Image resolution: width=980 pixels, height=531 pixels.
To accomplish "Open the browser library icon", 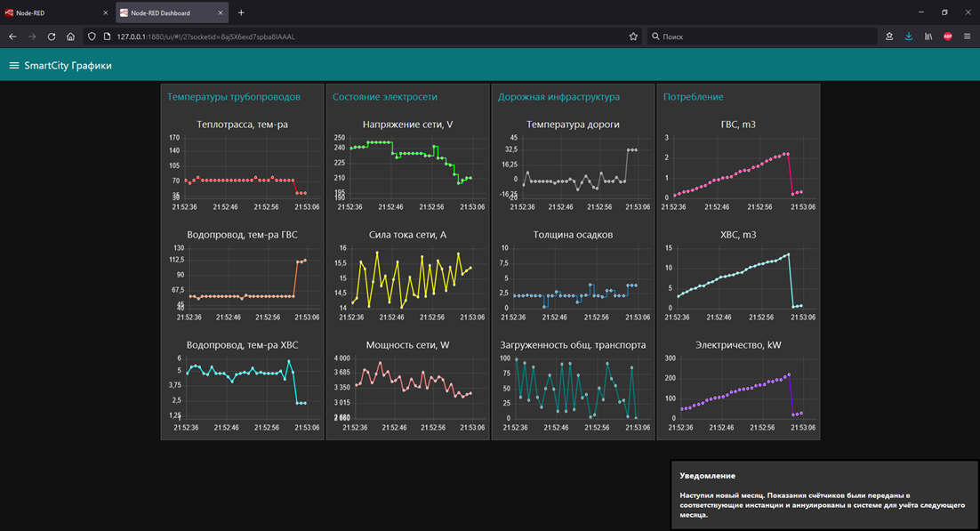I will coord(928,36).
